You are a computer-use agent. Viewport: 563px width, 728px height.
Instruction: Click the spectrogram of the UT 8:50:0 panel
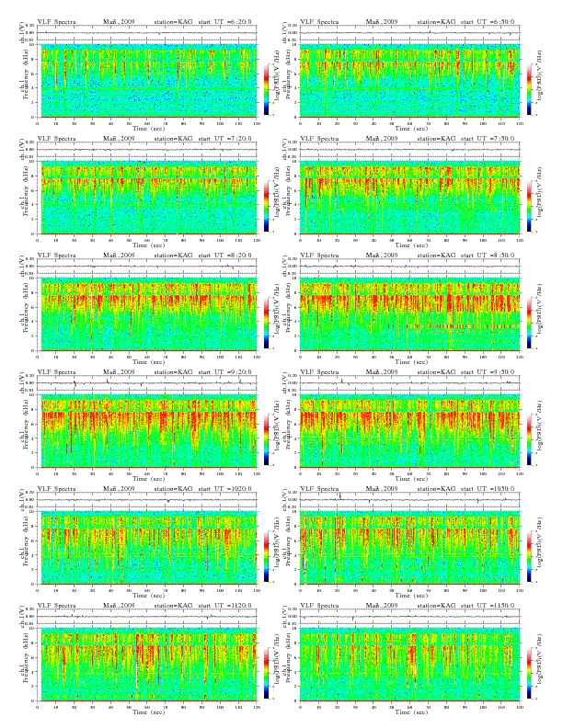(410, 313)
